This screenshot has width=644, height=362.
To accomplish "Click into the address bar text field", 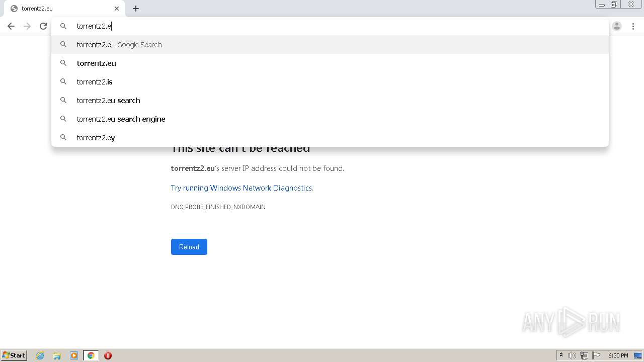I will coord(330,26).
